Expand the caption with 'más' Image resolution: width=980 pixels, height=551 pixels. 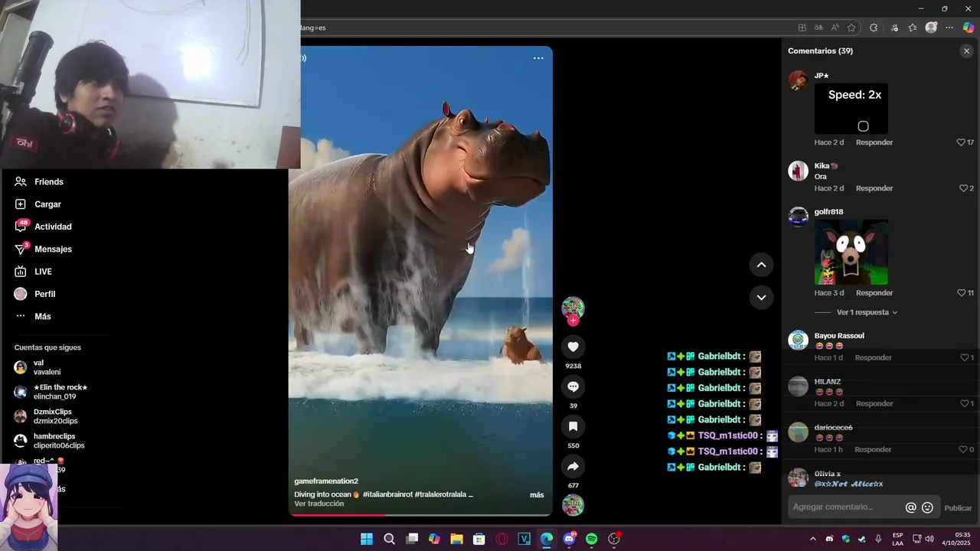pos(537,495)
